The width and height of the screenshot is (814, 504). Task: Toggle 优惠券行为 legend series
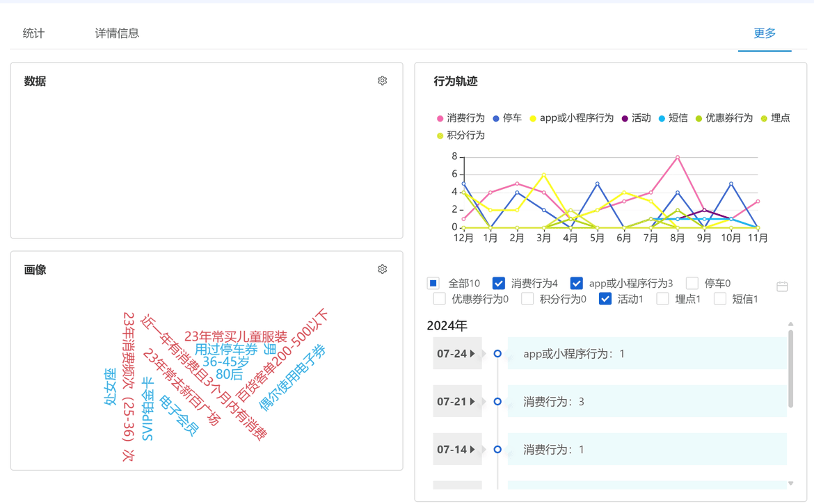click(724, 118)
